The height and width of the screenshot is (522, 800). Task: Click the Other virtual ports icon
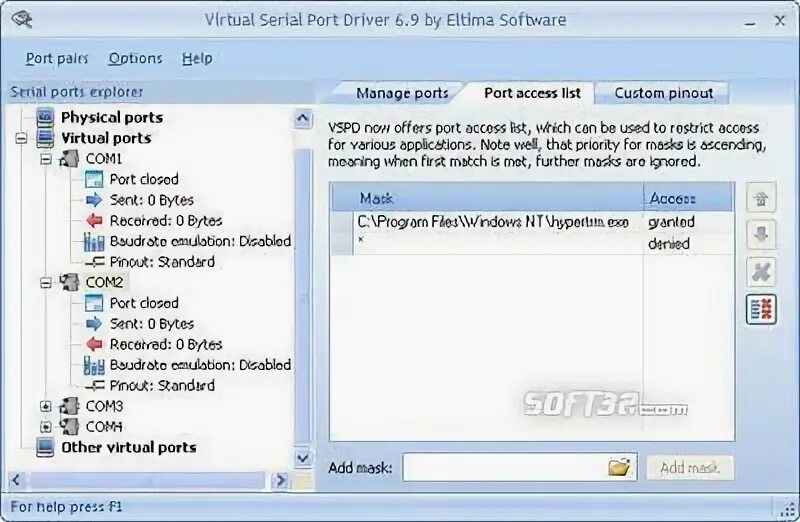pyautogui.click(x=45, y=448)
